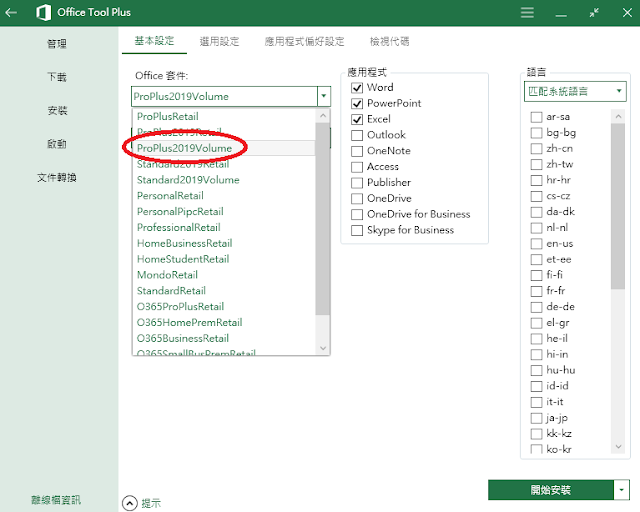Click the ProPlus2019Volume combo box field
This screenshot has height=512, width=640.
coord(225,96)
